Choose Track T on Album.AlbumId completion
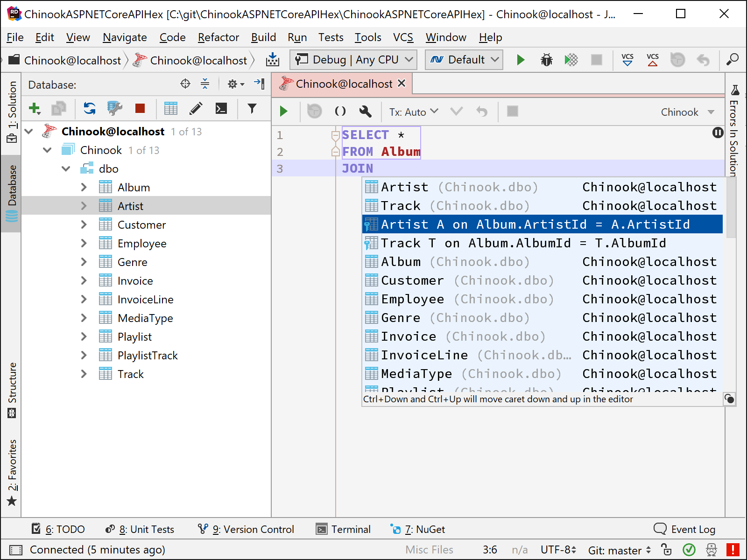Screen dimensions: 747x560 pyautogui.click(x=543, y=243)
